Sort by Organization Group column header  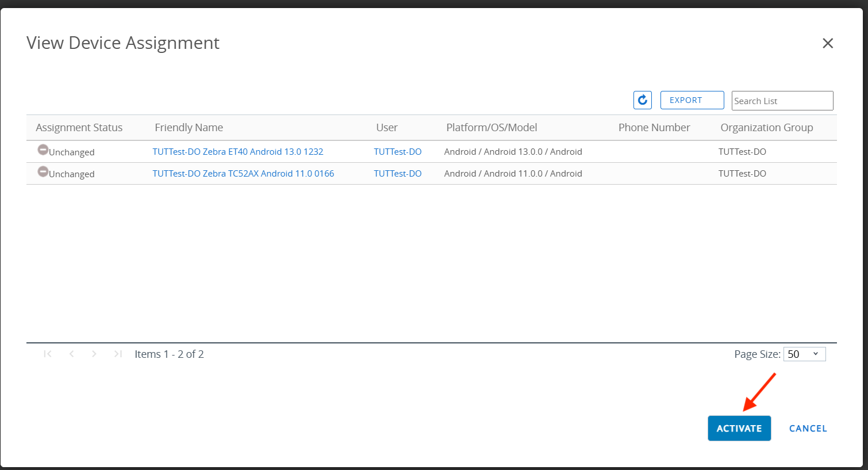(766, 128)
